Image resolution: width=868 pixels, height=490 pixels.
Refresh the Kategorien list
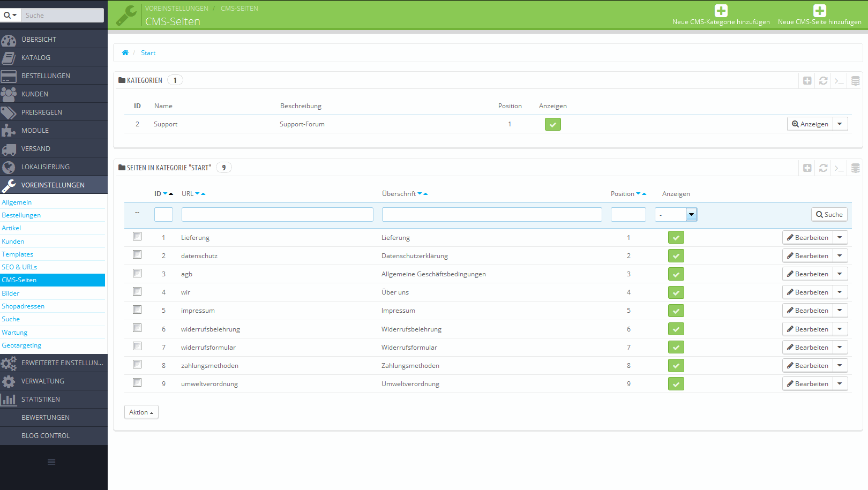pos(824,80)
